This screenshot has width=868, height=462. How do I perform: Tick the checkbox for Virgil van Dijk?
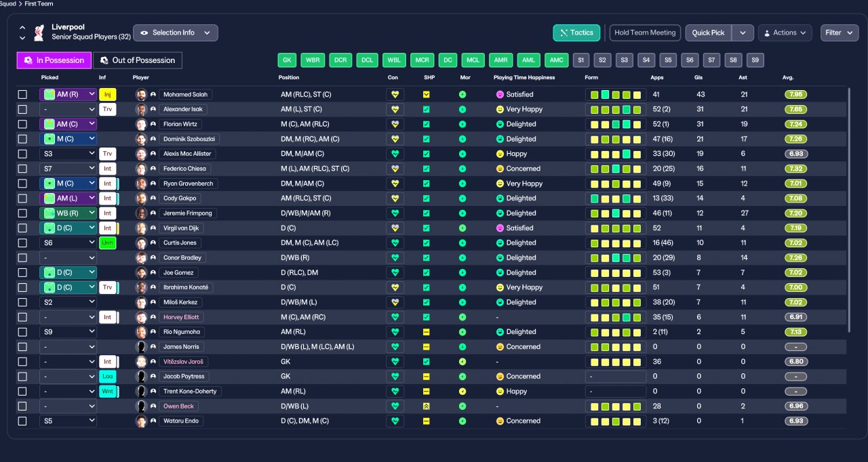click(x=22, y=228)
